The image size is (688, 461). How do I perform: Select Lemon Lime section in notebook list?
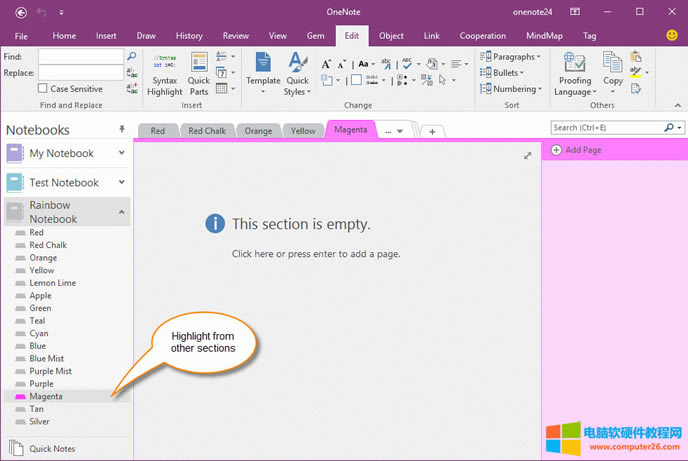tap(54, 283)
